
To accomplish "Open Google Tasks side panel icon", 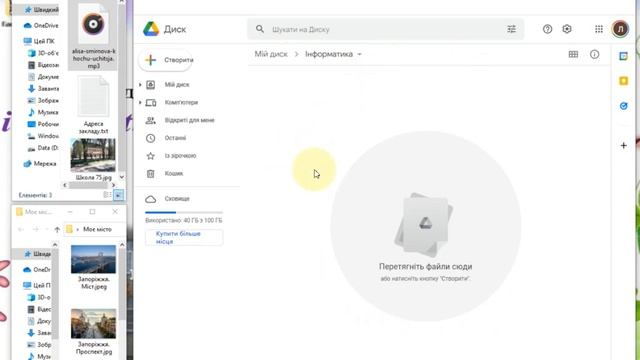I will click(x=623, y=106).
